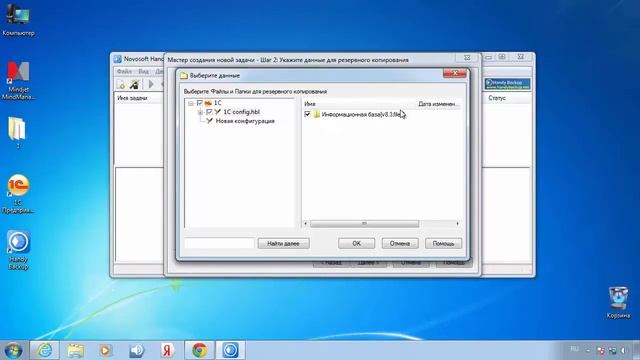640x360 pixels.
Task: Collapse the 1C tree node
Action: 191,103
